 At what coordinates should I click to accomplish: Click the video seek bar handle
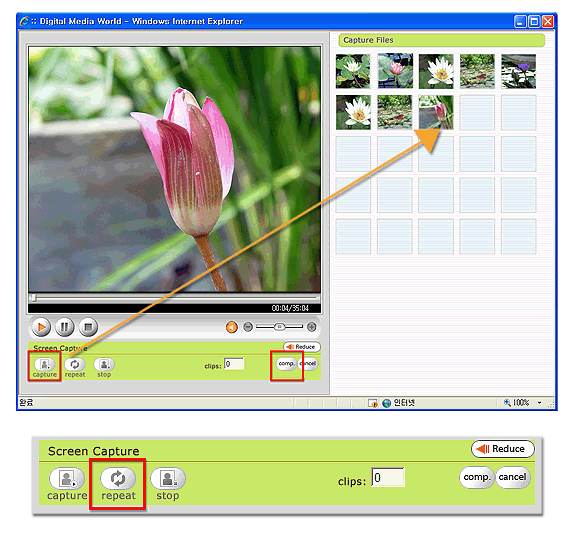tap(33, 298)
